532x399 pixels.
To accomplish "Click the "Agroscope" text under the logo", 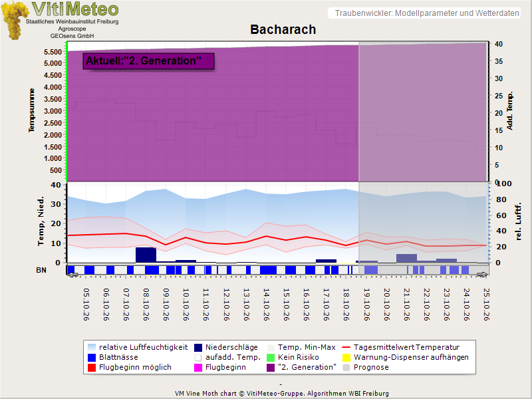I will click(72, 29).
